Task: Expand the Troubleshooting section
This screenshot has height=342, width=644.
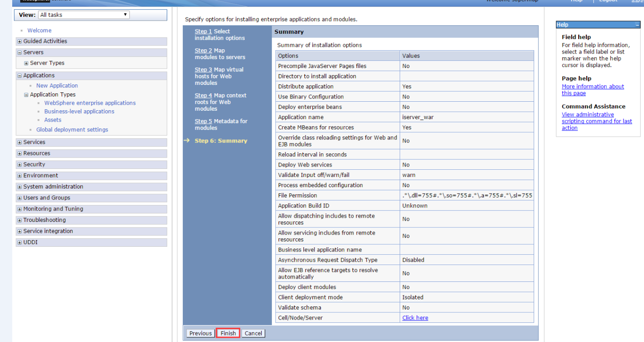Action: [x=19, y=220]
